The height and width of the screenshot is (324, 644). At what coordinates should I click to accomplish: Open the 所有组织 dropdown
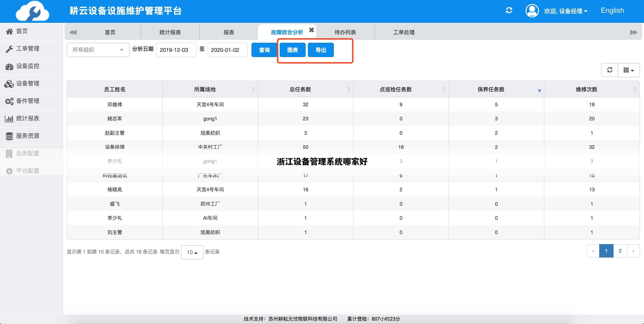tap(98, 50)
